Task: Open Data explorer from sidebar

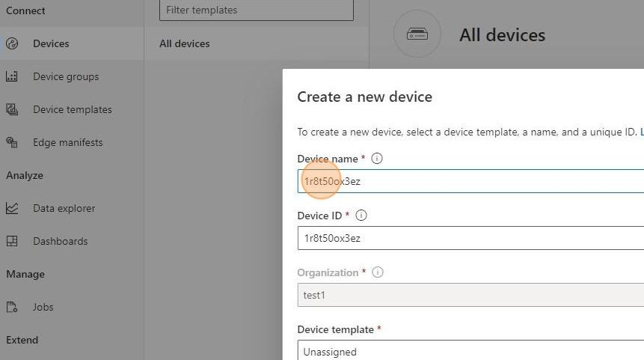Action: point(64,208)
